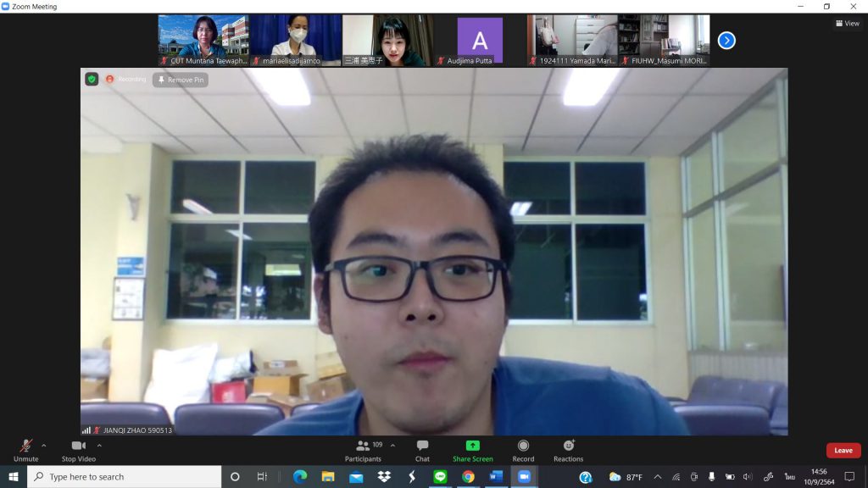The width and height of the screenshot is (868, 488).
Task: Open the weather widget showing 87°F
Action: 626,476
